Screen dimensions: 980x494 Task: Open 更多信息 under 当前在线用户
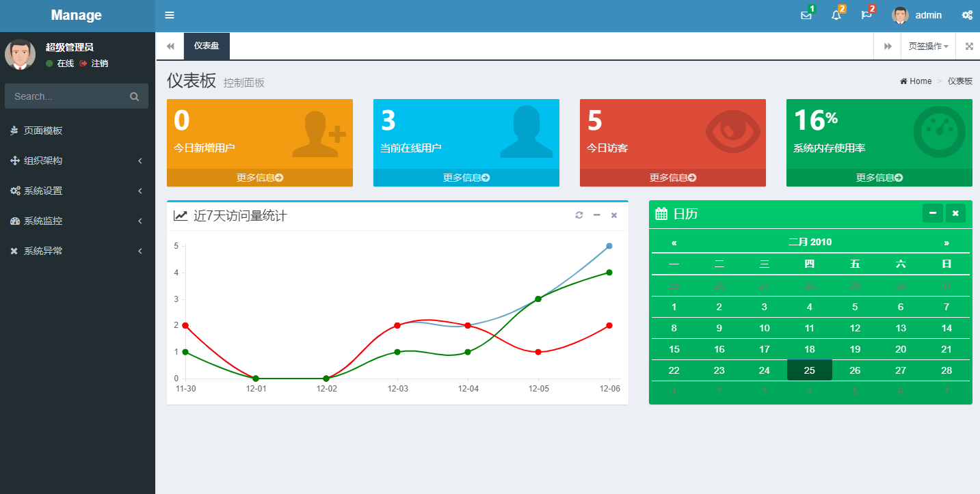pos(466,178)
